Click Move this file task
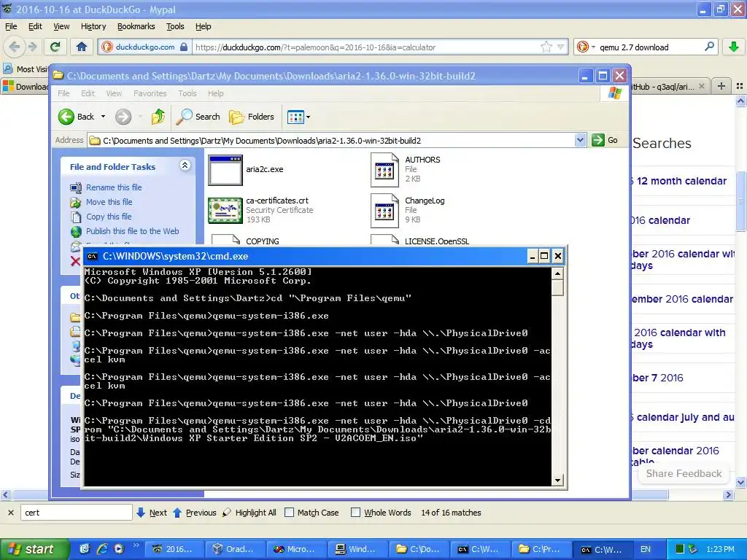 pos(109,202)
